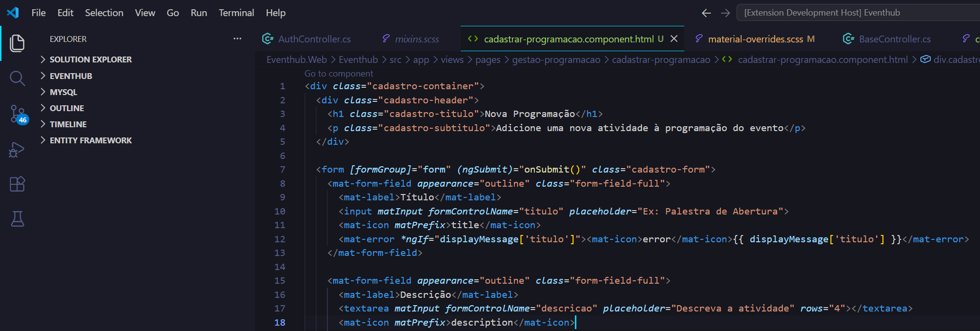Click line number 7 in the gutter
This screenshot has width=980, height=331.
click(283, 170)
